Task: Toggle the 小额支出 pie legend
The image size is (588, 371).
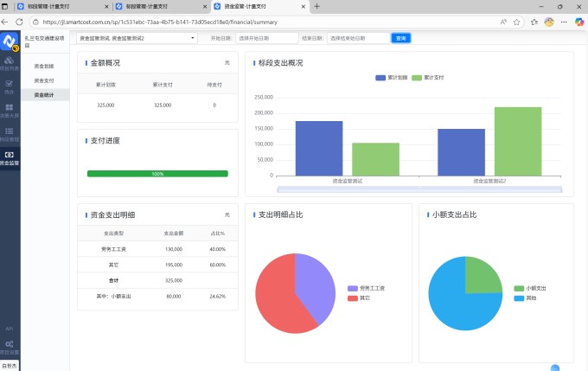Action: (531, 288)
